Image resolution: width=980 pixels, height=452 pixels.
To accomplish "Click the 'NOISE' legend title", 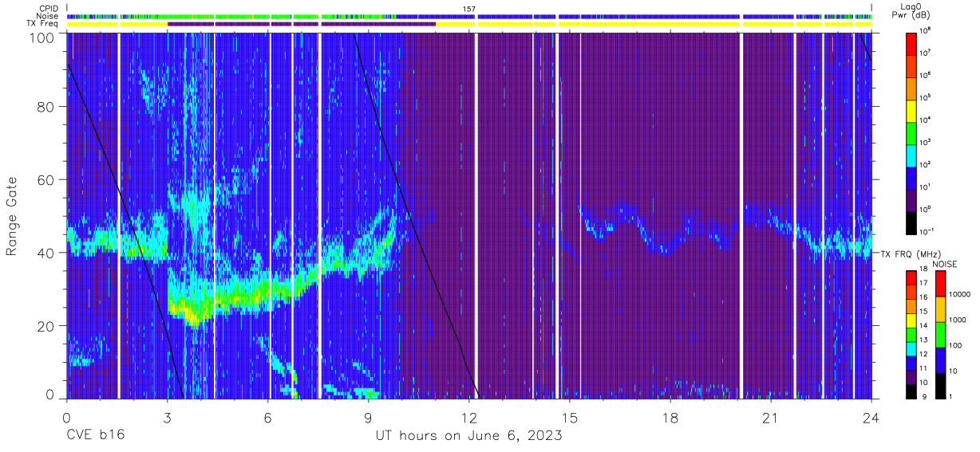I will coord(945,263).
